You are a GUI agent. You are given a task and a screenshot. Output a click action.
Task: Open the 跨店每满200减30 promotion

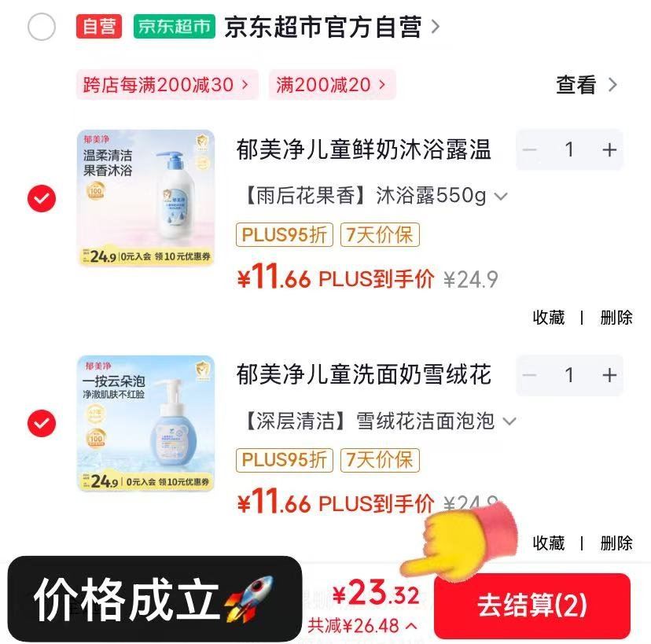pos(167,85)
